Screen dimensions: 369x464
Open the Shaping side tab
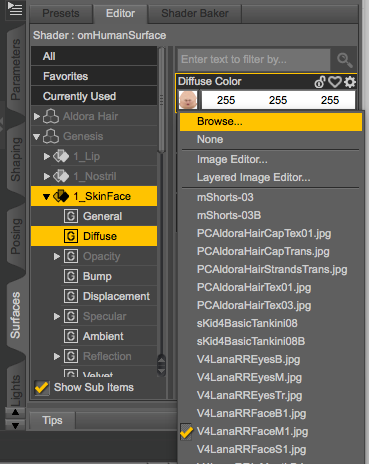[x=16, y=159]
